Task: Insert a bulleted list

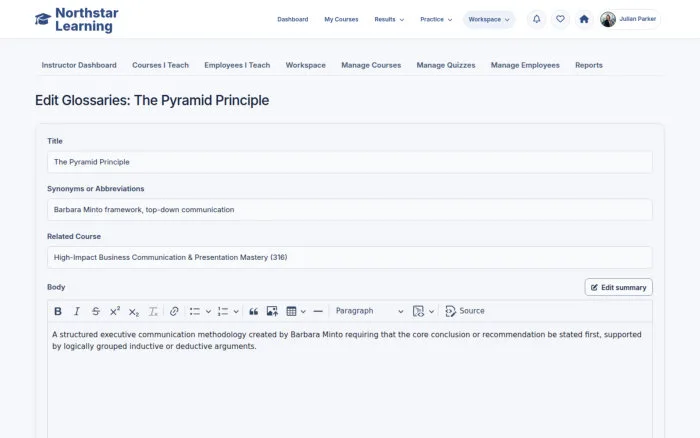Action: (x=195, y=311)
